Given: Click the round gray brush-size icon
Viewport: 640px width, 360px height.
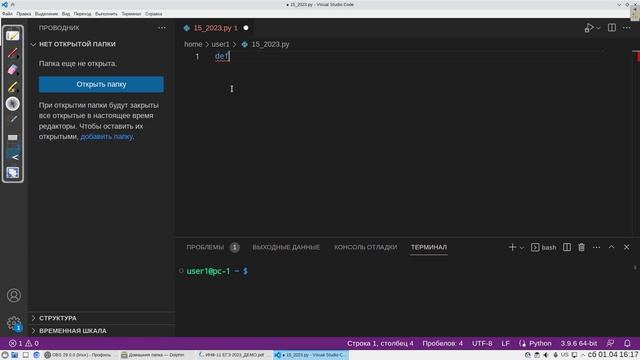Looking at the screenshot, I should (x=13, y=104).
